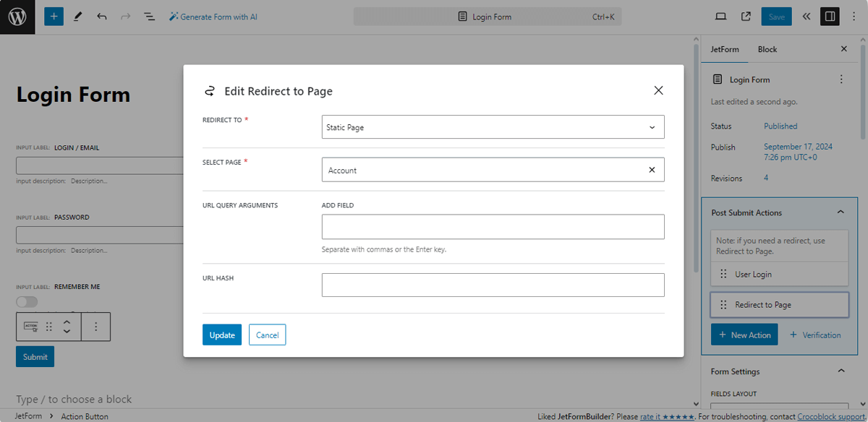Switch to the Block tab
868x422 pixels.
tap(767, 49)
